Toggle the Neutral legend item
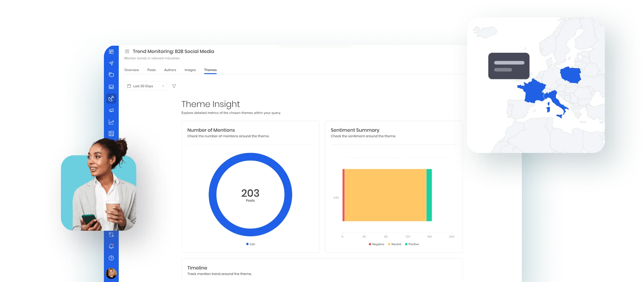The image size is (644, 282). click(x=395, y=244)
